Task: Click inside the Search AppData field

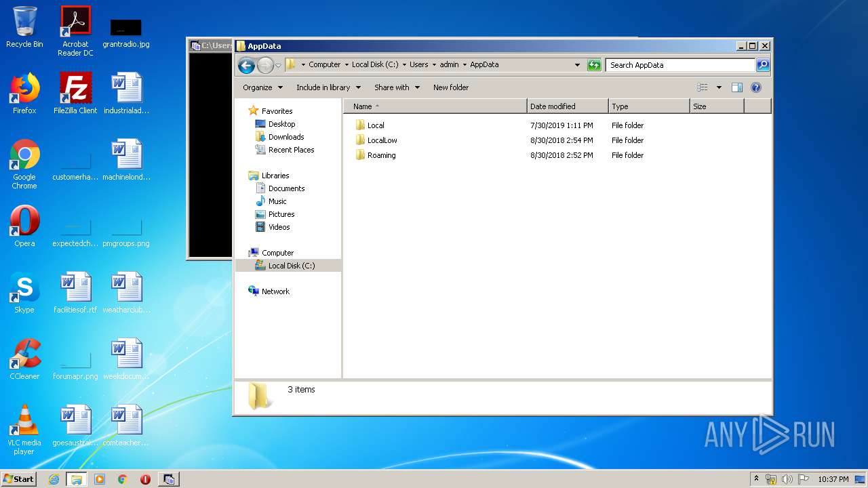Action: pyautogui.click(x=680, y=65)
